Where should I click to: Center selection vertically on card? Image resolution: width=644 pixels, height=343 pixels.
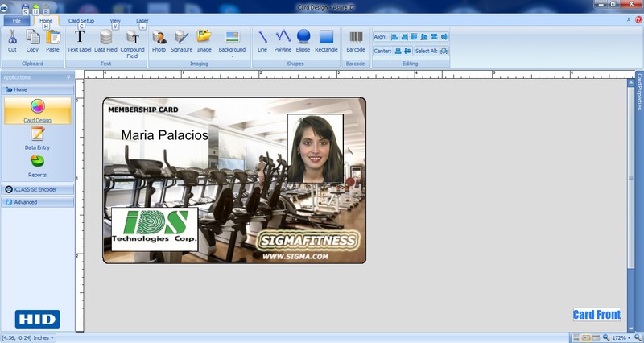click(407, 51)
